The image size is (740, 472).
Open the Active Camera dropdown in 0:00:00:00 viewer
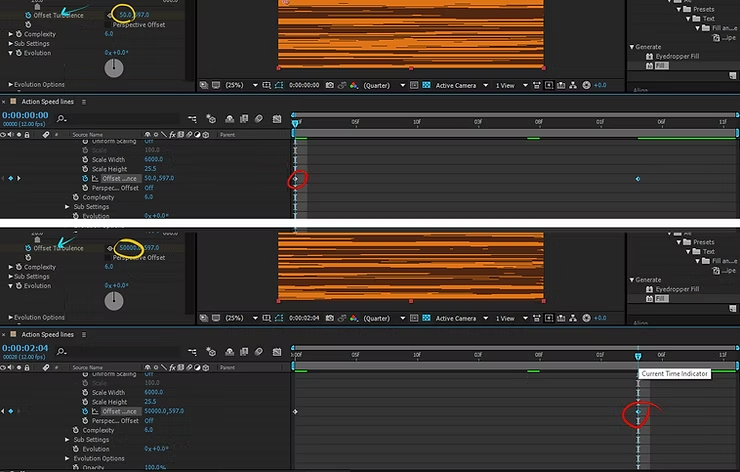coord(461,85)
